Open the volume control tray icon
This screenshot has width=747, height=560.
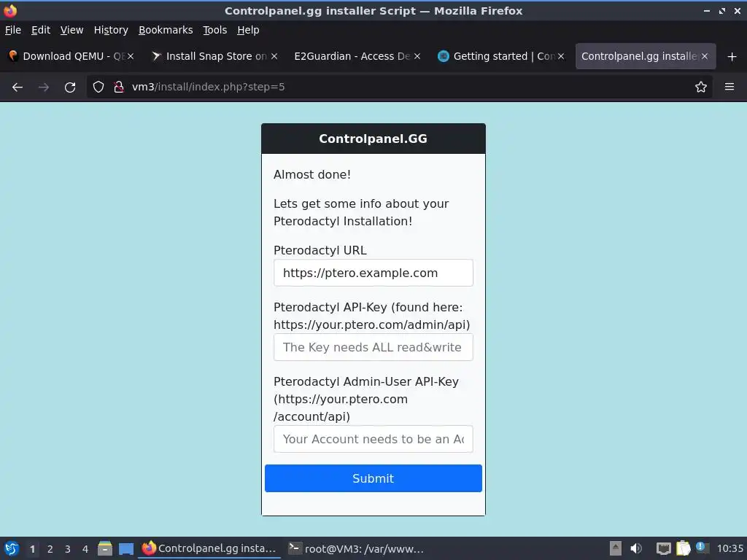(x=636, y=548)
